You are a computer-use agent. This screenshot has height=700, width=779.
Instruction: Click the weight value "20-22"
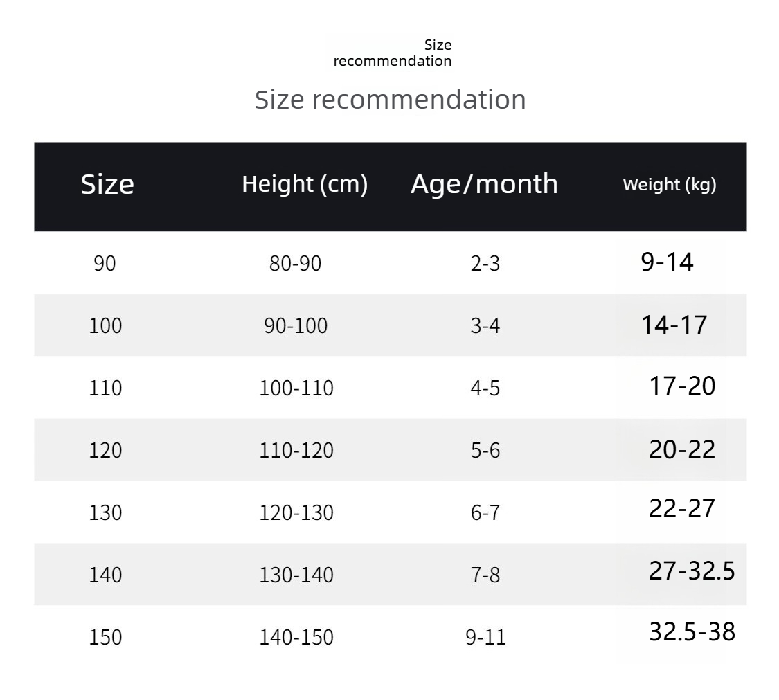tap(682, 450)
